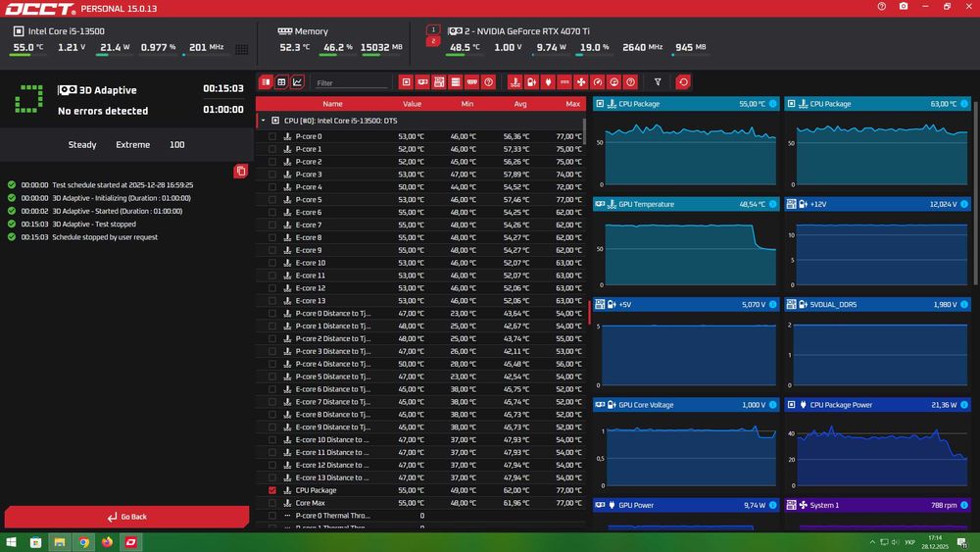Click the Steady mode label
The width and height of the screenshot is (980, 552).
[82, 144]
